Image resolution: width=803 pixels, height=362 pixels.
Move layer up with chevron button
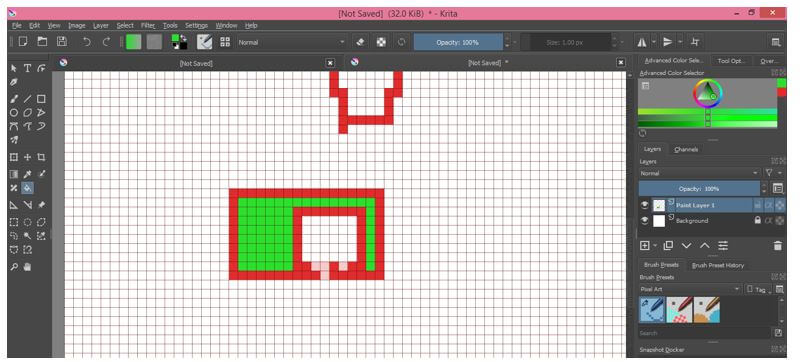pyautogui.click(x=705, y=246)
